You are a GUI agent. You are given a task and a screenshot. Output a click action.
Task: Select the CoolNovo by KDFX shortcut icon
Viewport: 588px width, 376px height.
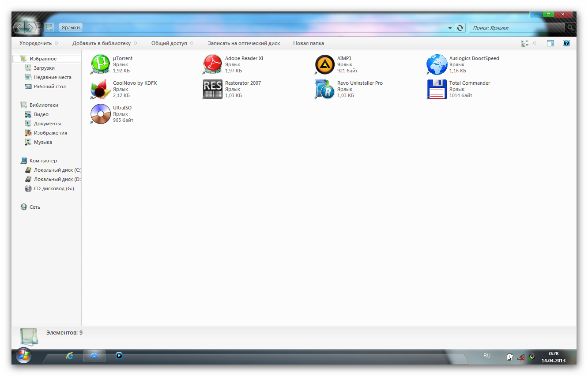[x=100, y=89]
